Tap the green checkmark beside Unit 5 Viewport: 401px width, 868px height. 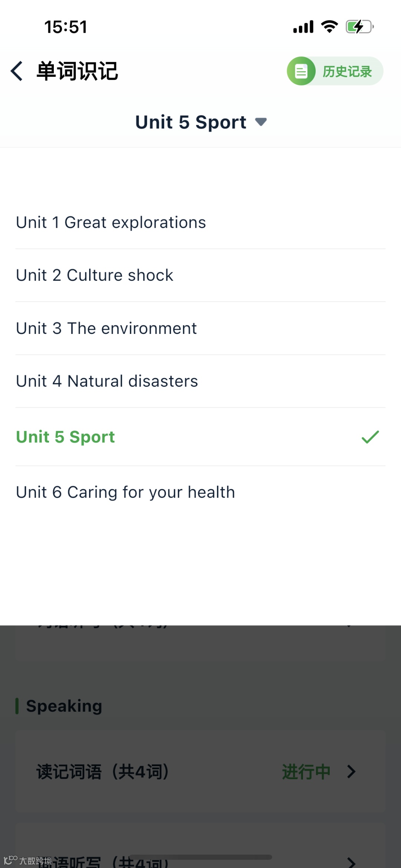370,437
